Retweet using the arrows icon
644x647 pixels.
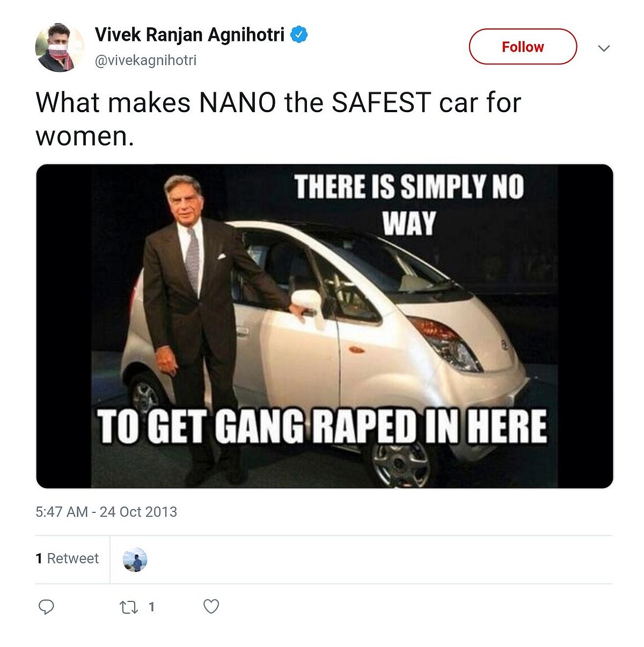(128, 607)
